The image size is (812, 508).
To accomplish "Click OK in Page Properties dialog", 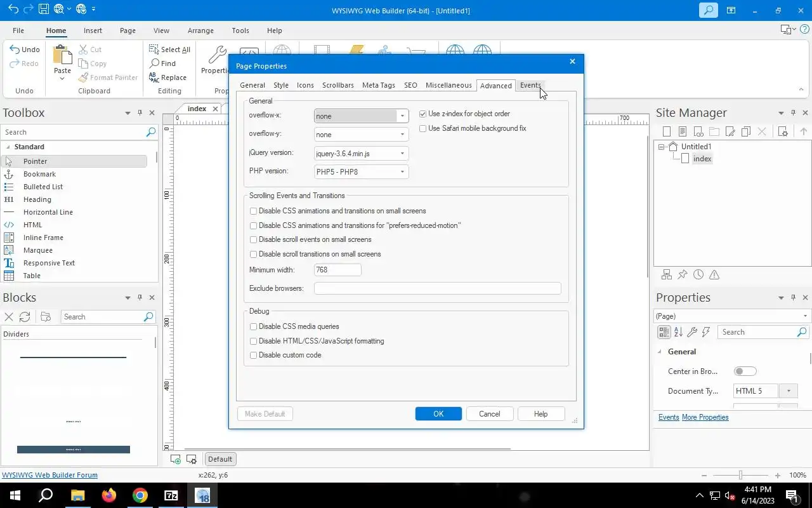I will pyautogui.click(x=438, y=414).
